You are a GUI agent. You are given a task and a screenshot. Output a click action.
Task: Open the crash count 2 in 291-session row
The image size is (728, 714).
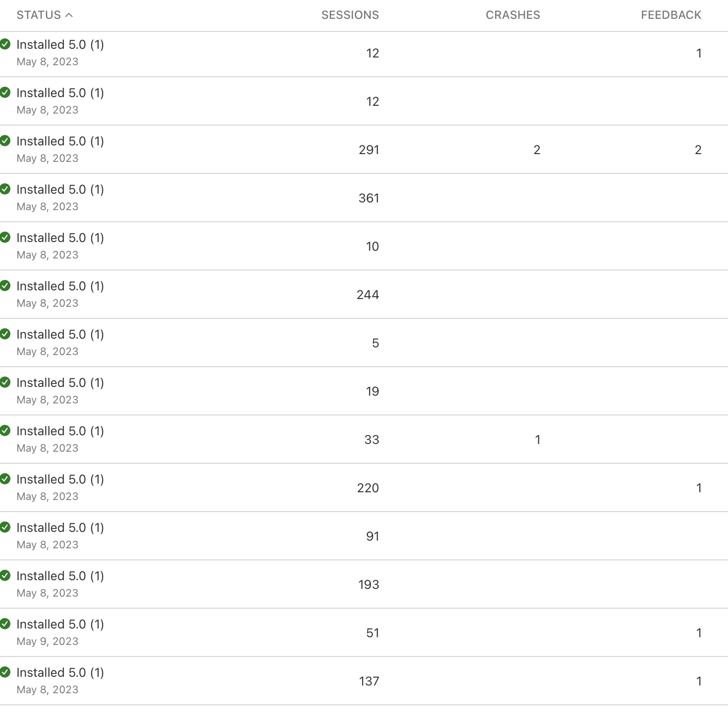click(x=537, y=150)
